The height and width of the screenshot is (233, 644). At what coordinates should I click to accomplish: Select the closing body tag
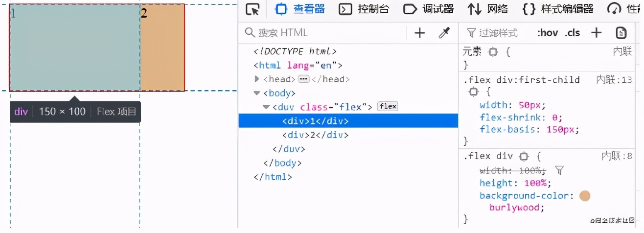click(282, 163)
